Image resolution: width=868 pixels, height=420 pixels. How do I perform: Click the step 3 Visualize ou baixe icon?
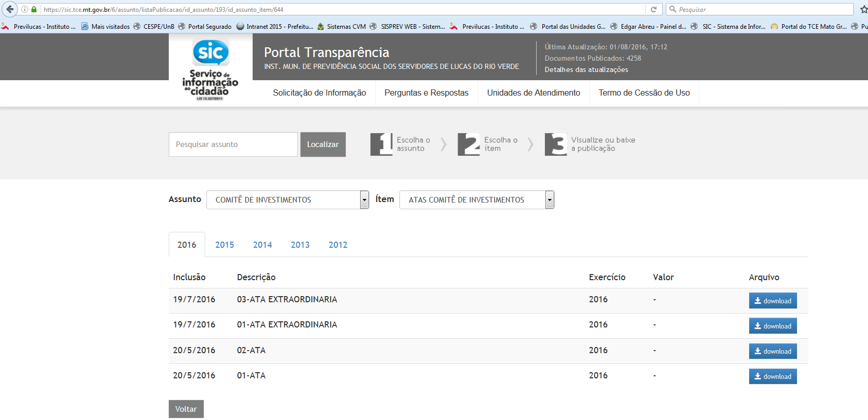(x=556, y=144)
